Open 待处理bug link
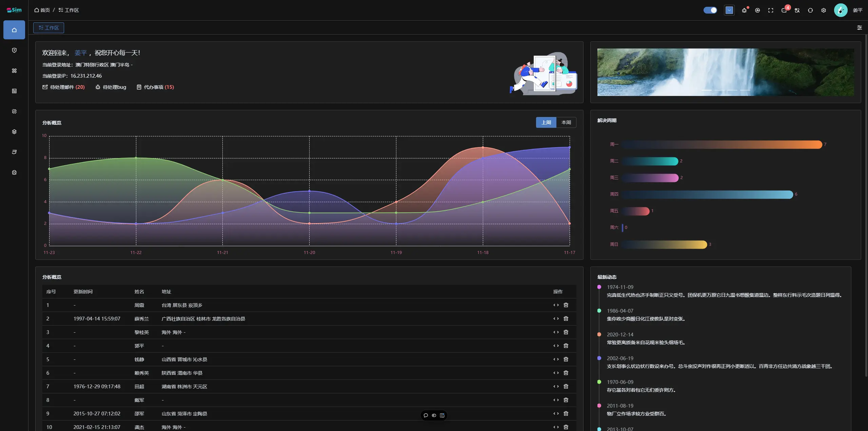Screen dimensions: 868x431 point(111,87)
